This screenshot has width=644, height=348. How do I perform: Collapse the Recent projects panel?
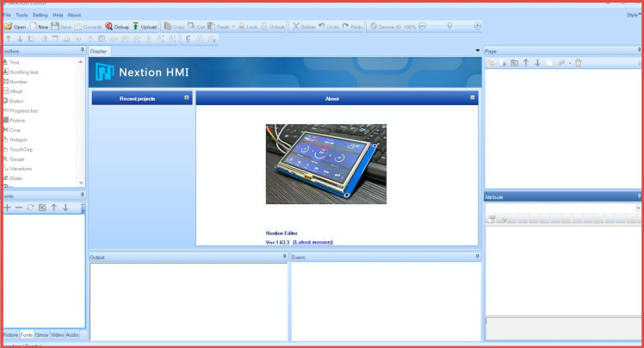187,97
